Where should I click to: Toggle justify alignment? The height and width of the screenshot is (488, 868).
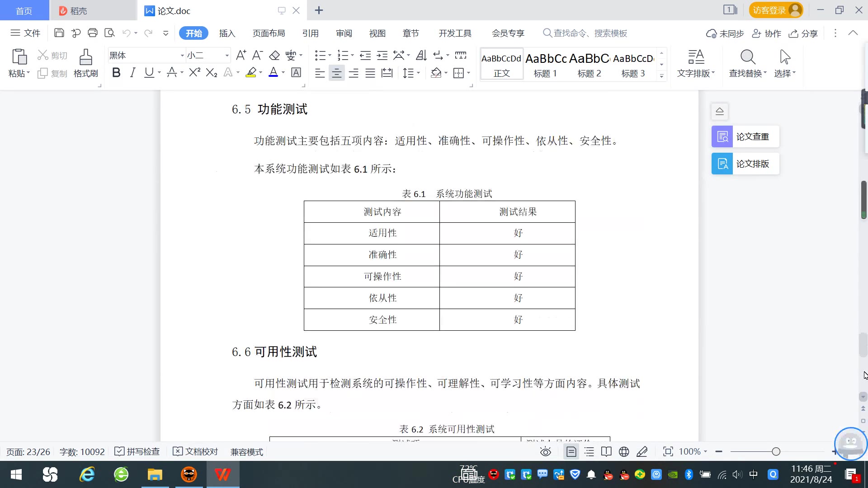point(370,73)
